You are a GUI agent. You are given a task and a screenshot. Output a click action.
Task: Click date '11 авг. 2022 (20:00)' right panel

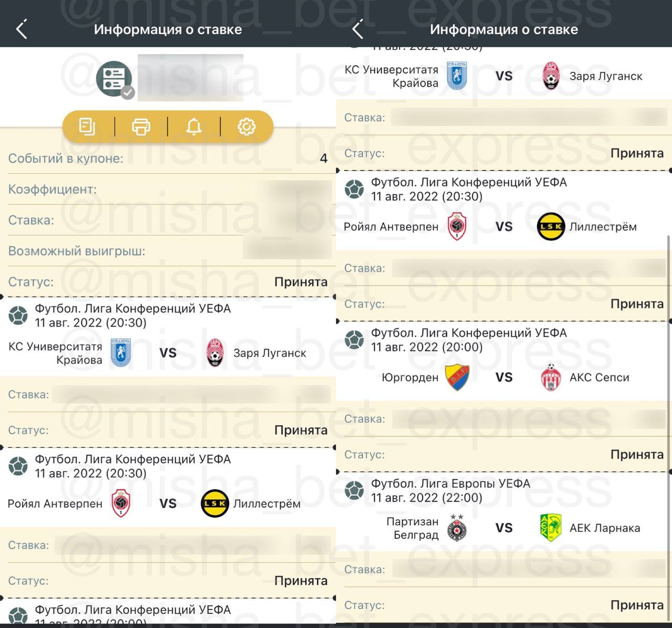point(426,347)
